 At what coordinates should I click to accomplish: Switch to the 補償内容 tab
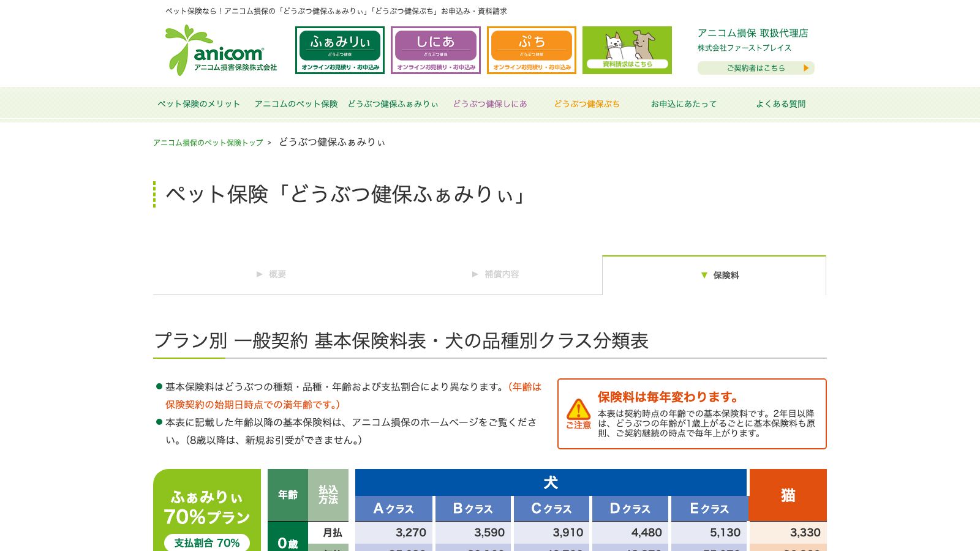[x=496, y=274]
